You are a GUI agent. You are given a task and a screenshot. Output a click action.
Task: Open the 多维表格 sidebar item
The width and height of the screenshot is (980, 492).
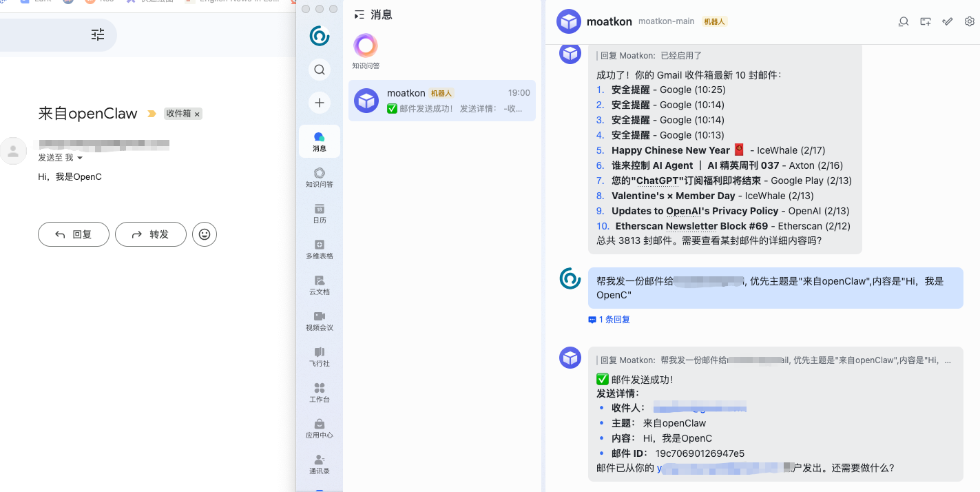320,249
